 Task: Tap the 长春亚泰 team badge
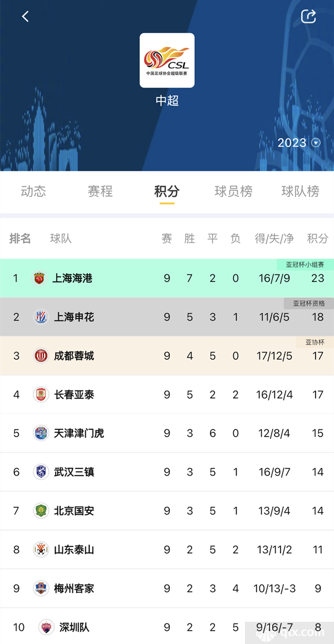(x=41, y=395)
